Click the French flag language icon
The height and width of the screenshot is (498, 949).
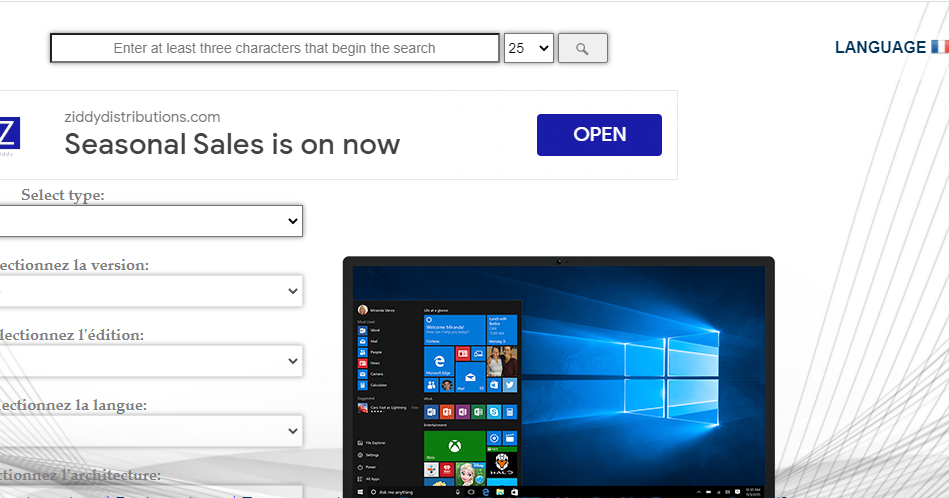[x=939, y=47]
